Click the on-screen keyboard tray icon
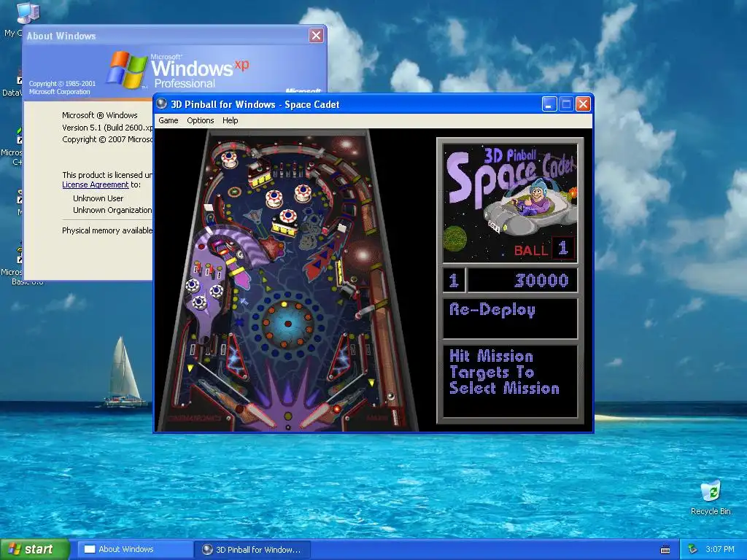 pos(665,550)
